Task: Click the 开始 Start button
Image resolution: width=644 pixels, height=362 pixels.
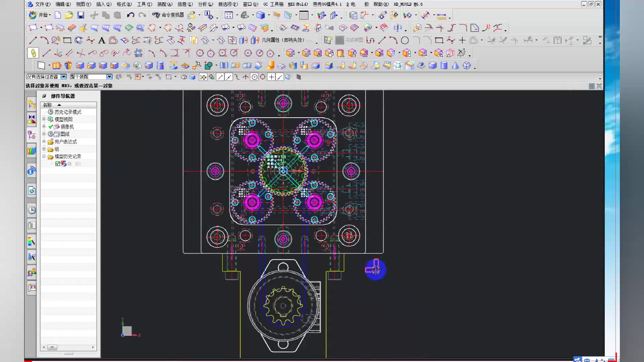Action: [x=40, y=15]
